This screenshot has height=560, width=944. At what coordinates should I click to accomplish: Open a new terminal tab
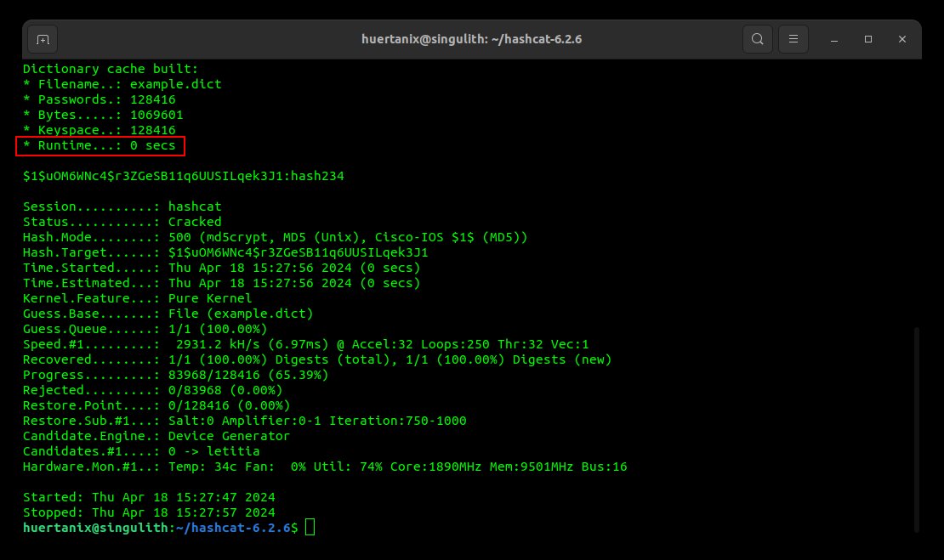43,40
